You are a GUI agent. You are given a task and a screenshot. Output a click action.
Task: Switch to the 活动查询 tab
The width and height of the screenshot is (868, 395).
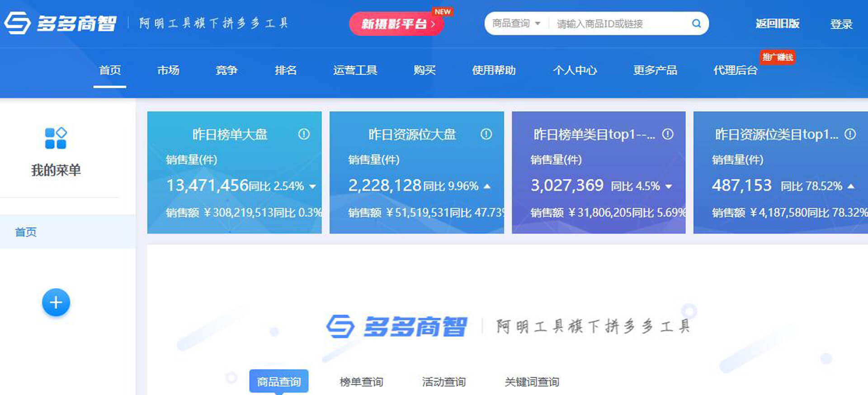coord(444,382)
